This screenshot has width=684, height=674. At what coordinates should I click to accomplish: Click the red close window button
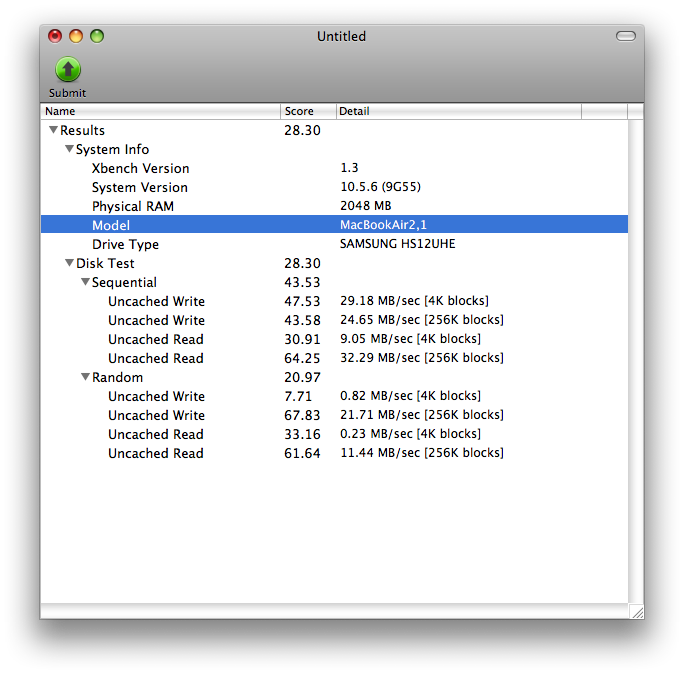pos(55,36)
